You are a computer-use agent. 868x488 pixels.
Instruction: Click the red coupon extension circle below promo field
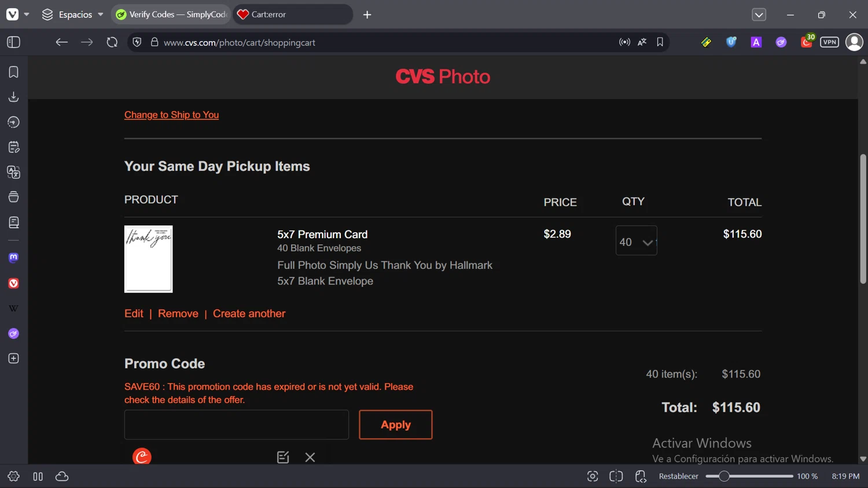tap(142, 457)
